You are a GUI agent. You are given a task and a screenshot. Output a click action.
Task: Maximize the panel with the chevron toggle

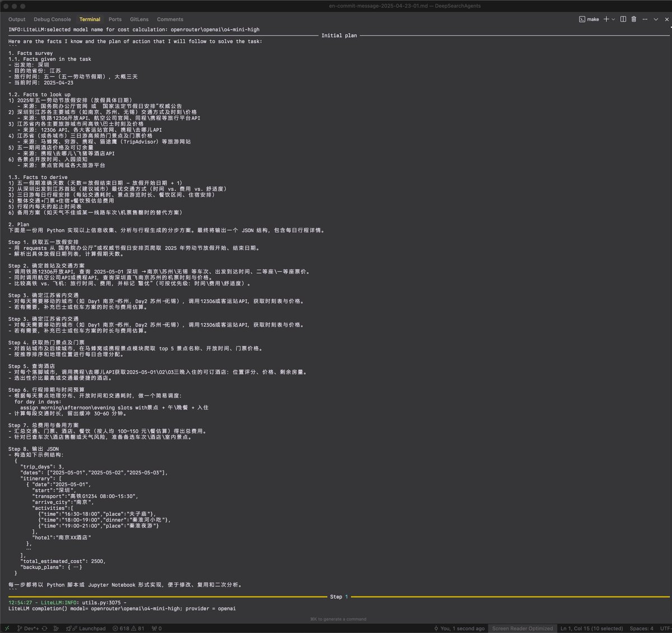[x=656, y=19]
